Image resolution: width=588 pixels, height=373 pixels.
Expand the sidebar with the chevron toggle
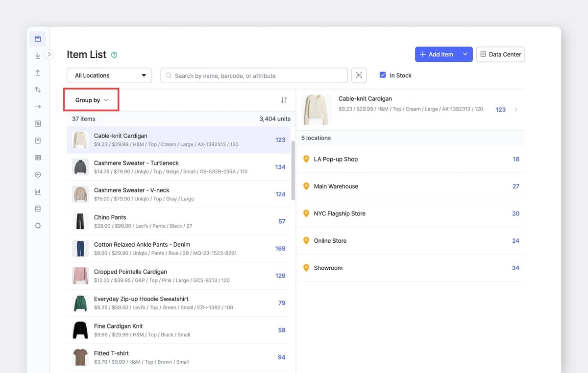click(49, 54)
